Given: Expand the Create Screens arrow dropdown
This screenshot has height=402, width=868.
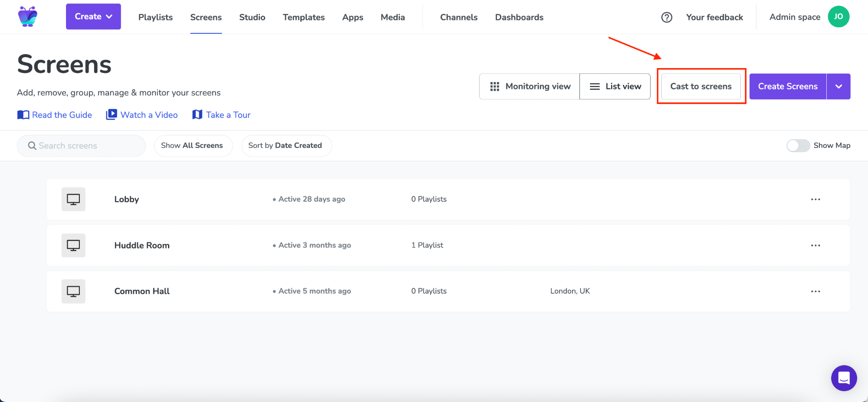Looking at the screenshot, I should 838,86.
